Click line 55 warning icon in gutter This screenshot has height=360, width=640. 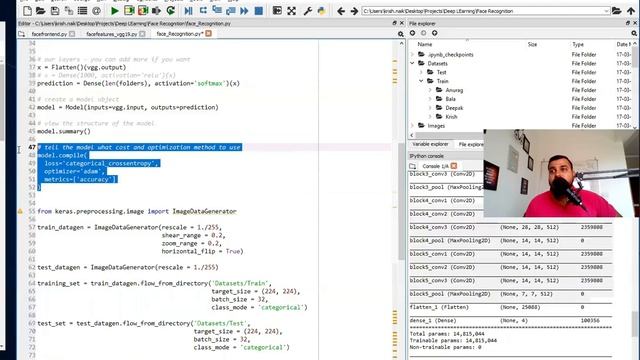20,211
